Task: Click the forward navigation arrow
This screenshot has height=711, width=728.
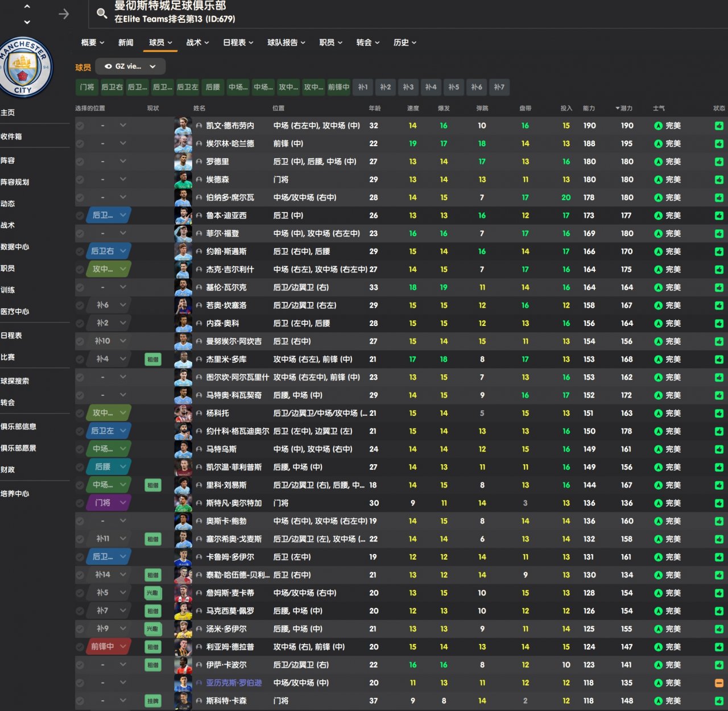Action: point(64,14)
